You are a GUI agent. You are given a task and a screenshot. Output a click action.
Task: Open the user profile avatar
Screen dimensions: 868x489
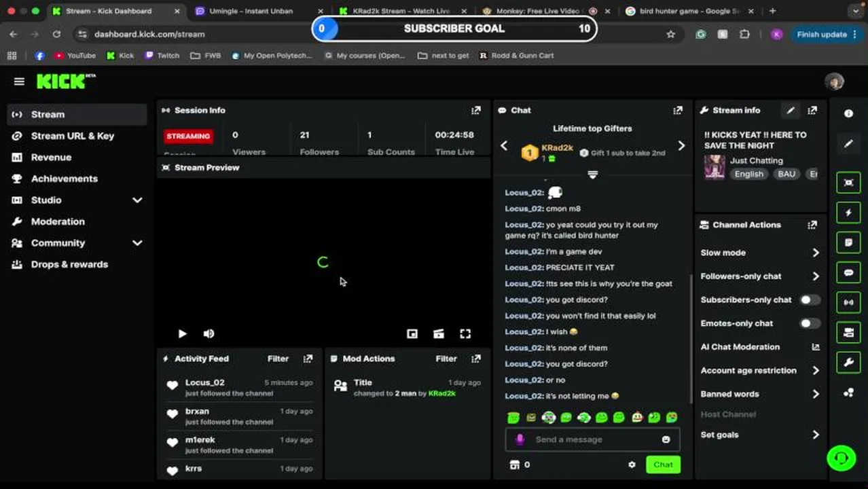(835, 81)
